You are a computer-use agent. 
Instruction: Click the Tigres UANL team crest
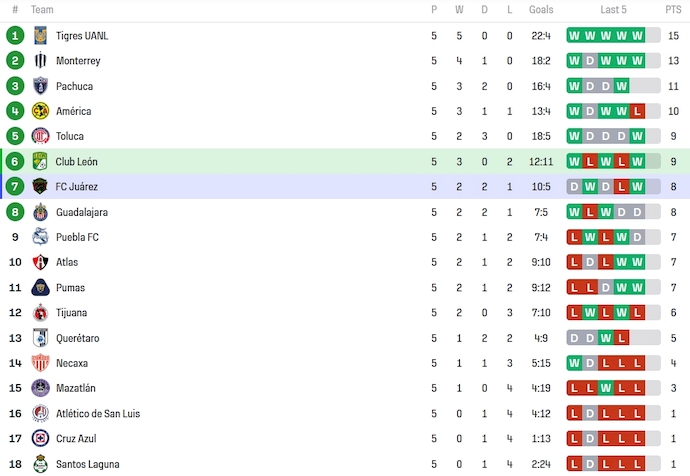(41, 36)
